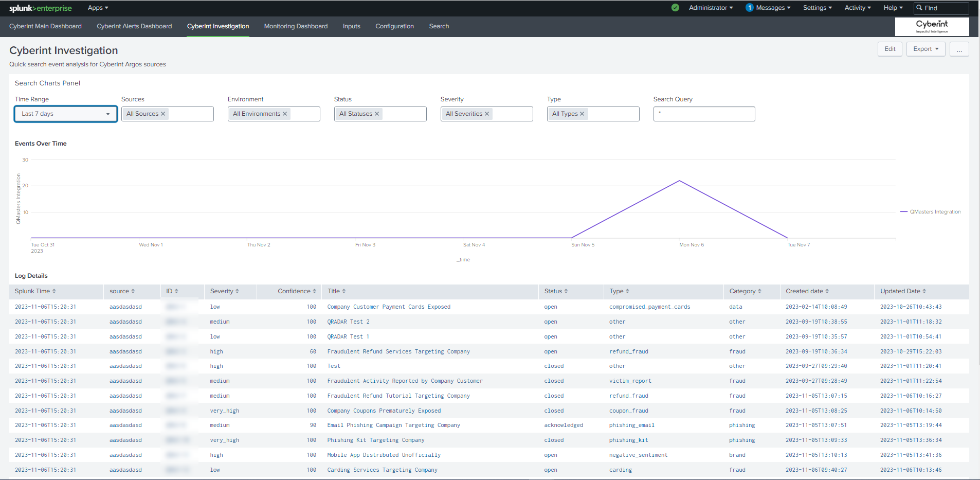
Task: Click the Search Query input field
Action: pos(704,114)
